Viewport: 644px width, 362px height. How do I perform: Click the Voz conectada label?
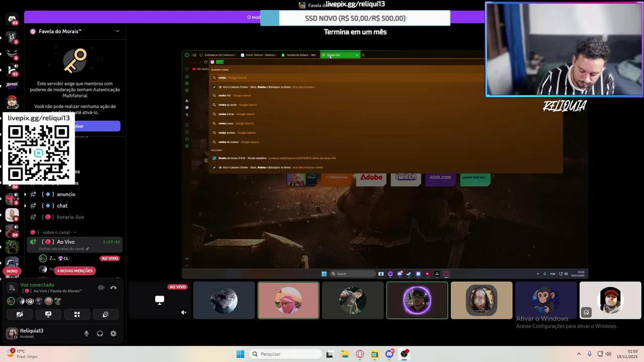37,285
